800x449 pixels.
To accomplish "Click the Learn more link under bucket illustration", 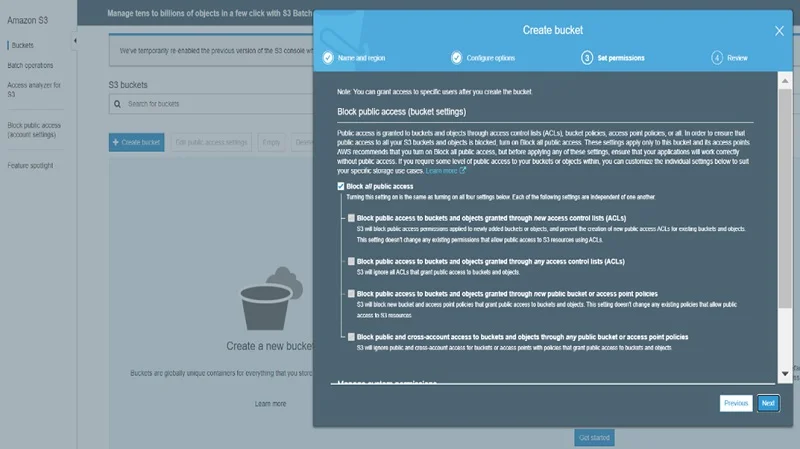I will pyautogui.click(x=270, y=404).
